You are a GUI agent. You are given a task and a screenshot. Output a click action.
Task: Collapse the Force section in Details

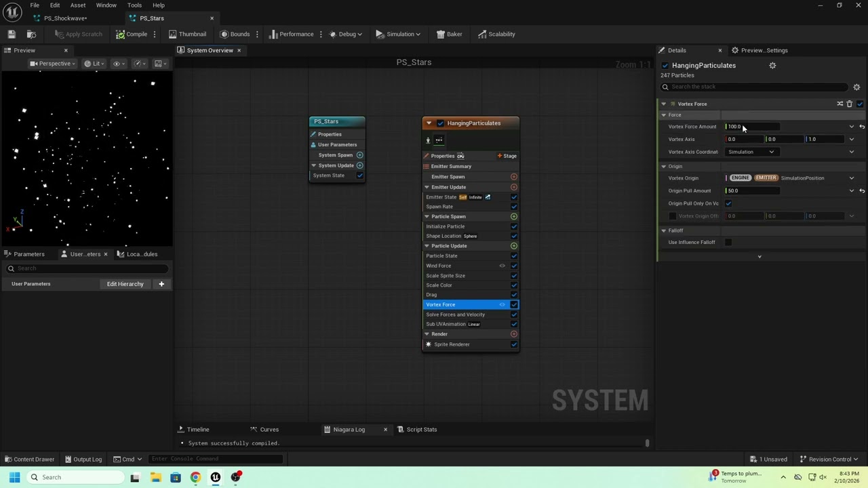coord(664,115)
